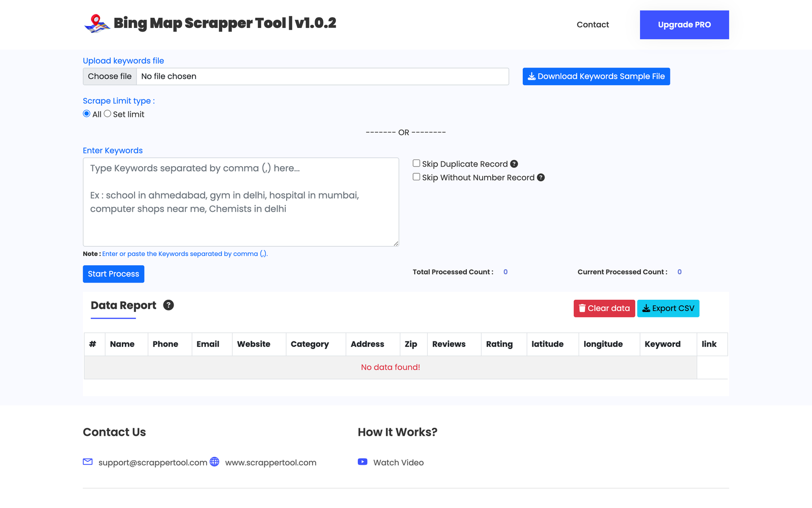The width and height of the screenshot is (812, 508).
Task: Open the Watch Video link
Action: [x=398, y=462]
